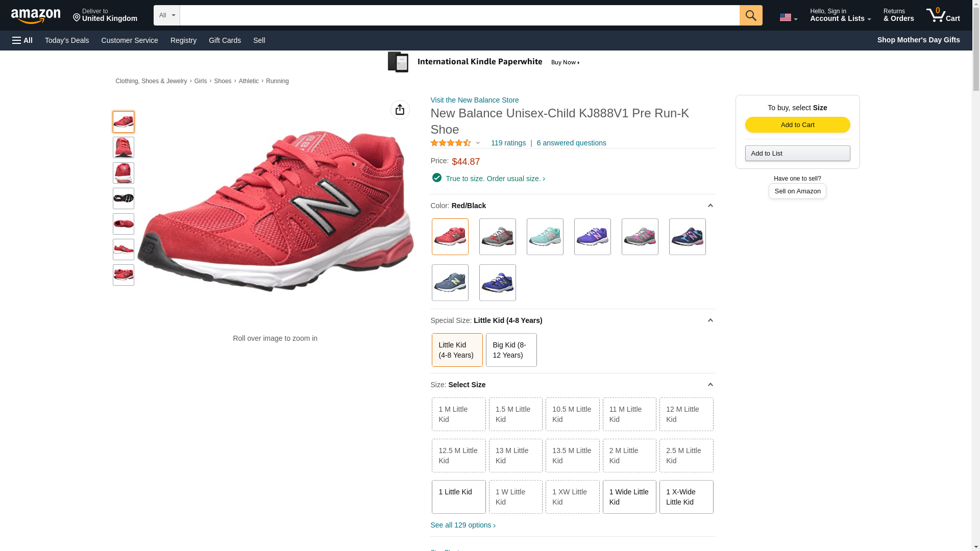Click the share icon on product image
Image resolution: width=980 pixels, height=551 pixels.
[x=400, y=110]
